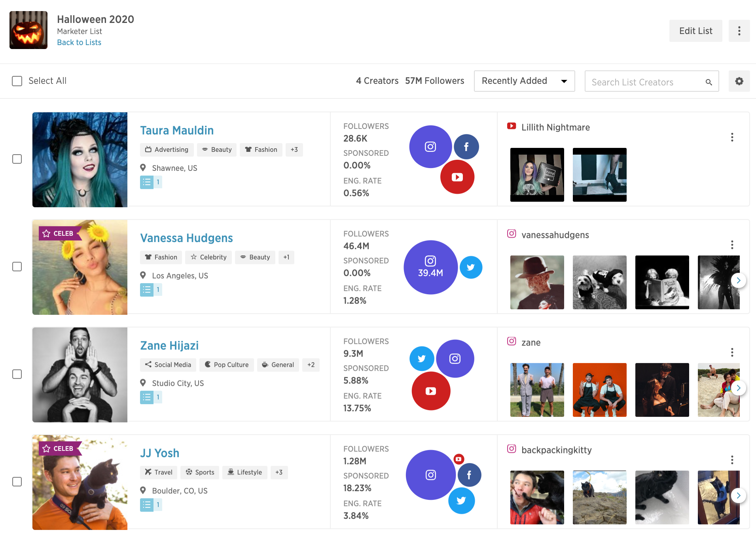Open Taura Mauldin row kebab menu
The height and width of the screenshot is (537, 756).
click(732, 137)
